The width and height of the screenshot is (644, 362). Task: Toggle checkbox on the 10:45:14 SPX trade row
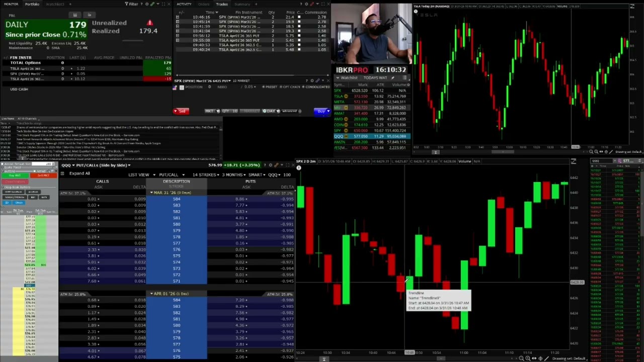point(299,22)
